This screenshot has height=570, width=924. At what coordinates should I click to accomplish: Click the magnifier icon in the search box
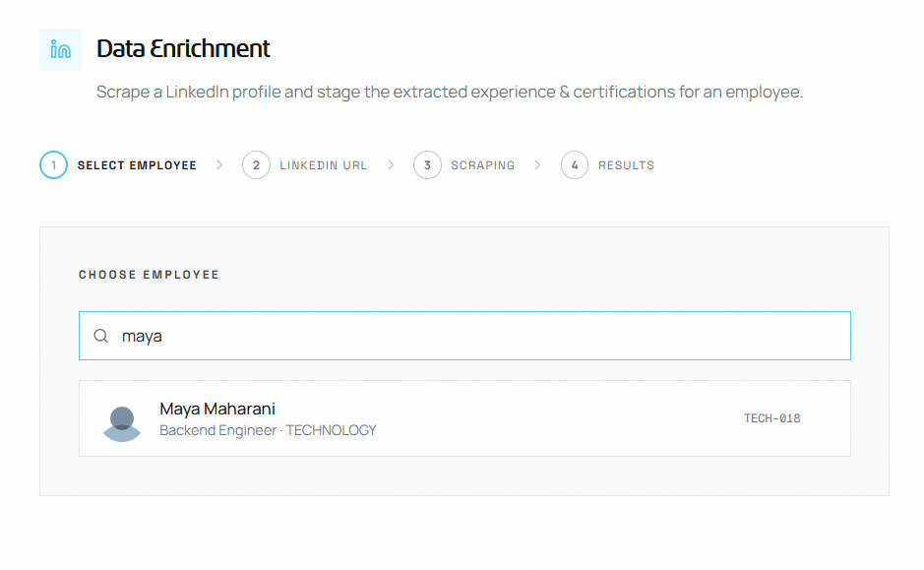[100, 336]
